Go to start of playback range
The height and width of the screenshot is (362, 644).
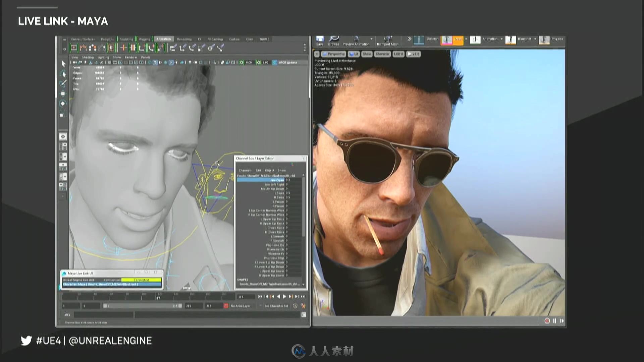click(260, 297)
